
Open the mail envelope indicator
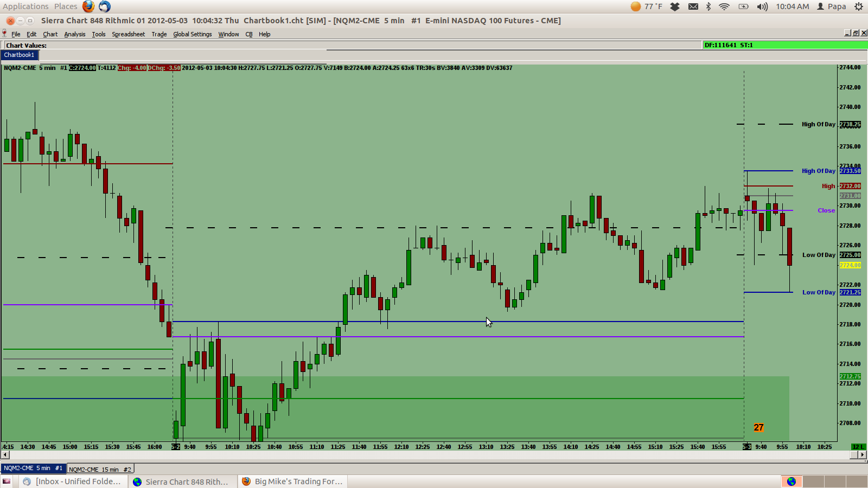pos(693,7)
